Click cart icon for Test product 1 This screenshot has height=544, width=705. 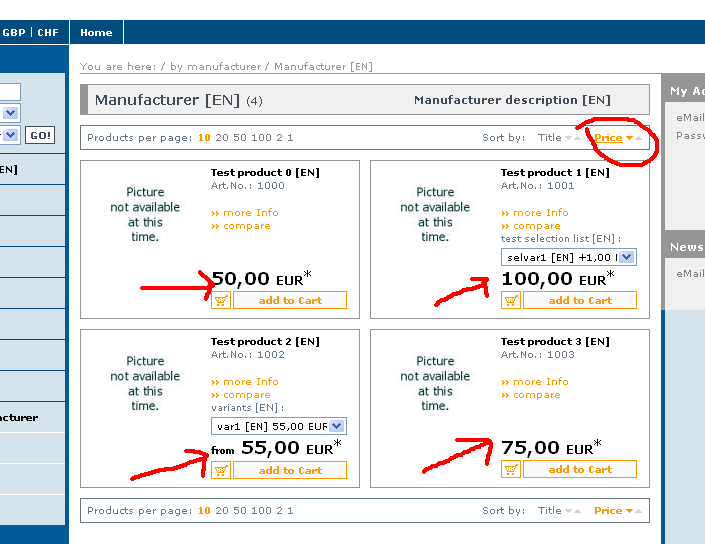pyautogui.click(x=511, y=300)
